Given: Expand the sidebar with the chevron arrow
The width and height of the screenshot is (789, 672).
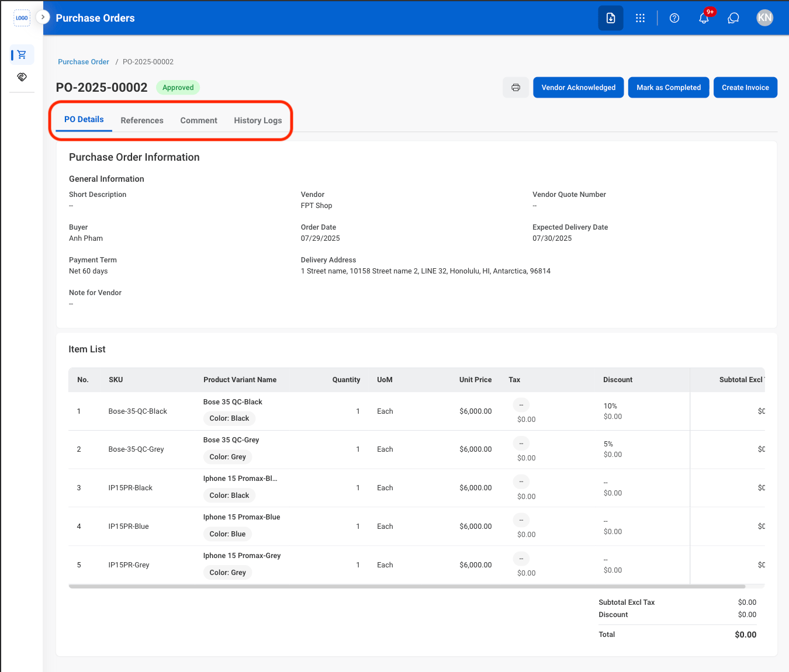Looking at the screenshot, I should coord(43,17).
